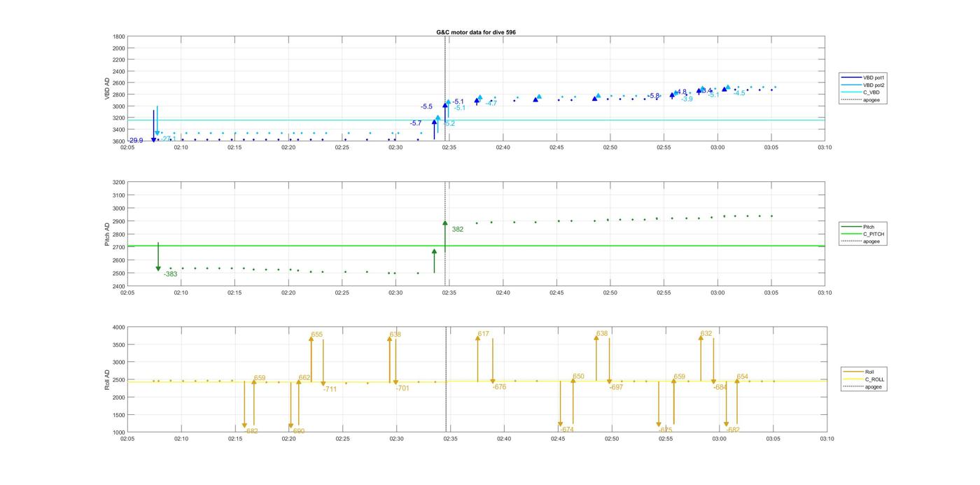Click the '632' roll label
This screenshot has width=980, height=485.
pos(706,334)
